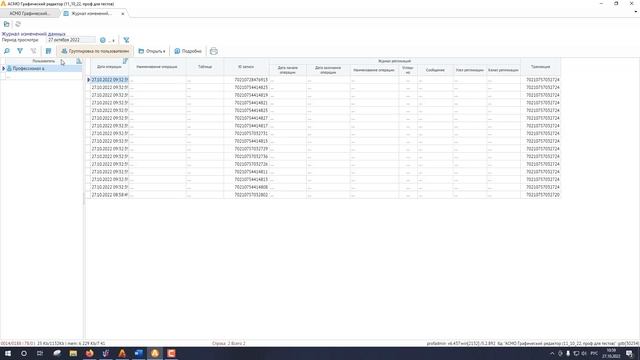Click the Windows search circle icon on taskbar
Image resolution: width=640 pixels, height=360 pixels.
pyautogui.click(x=24, y=353)
